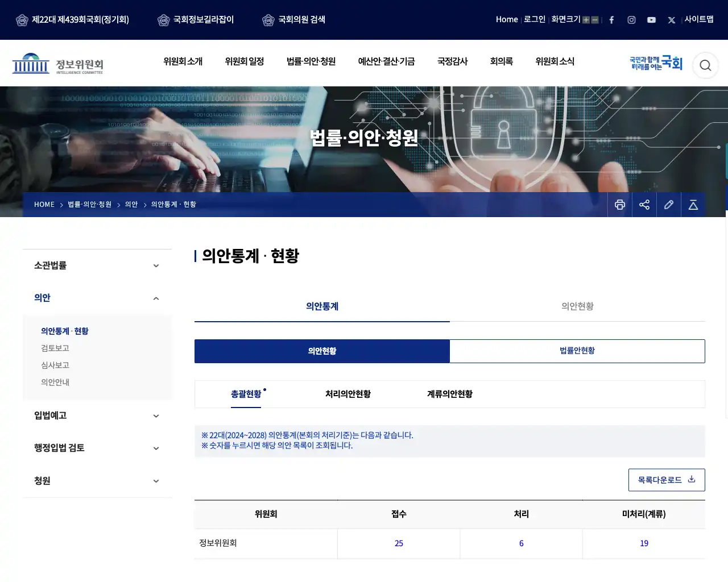The height and width of the screenshot is (582, 728).
Task: Click 의안 in the breadcrumb
Action: click(x=131, y=205)
